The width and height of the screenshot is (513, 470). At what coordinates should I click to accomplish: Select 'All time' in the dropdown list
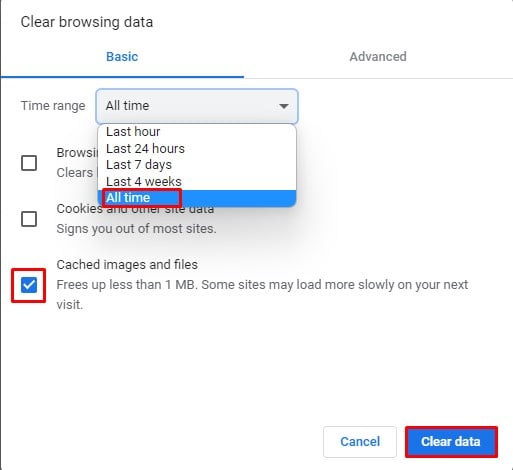[x=197, y=198]
